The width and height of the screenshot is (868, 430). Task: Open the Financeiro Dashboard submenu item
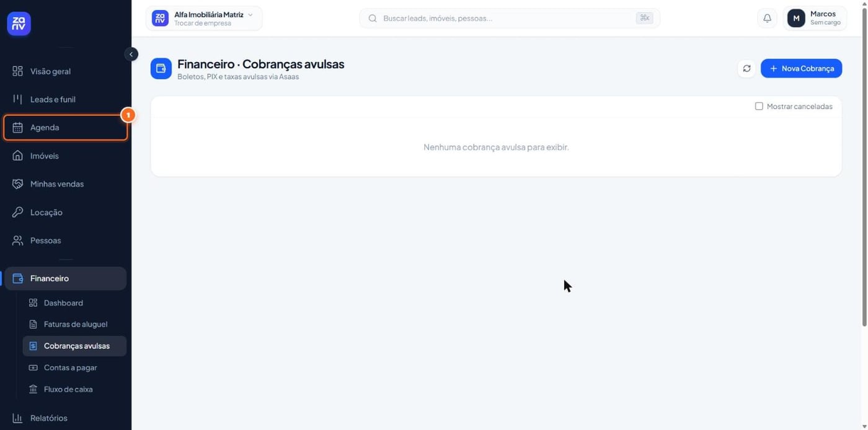[x=74, y=303]
